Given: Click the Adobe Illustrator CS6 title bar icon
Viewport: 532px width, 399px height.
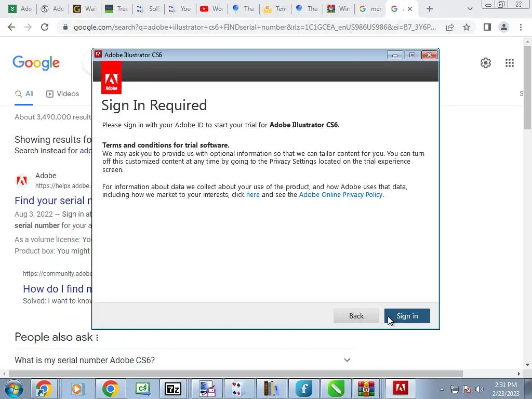Looking at the screenshot, I should pyautogui.click(x=98, y=55).
